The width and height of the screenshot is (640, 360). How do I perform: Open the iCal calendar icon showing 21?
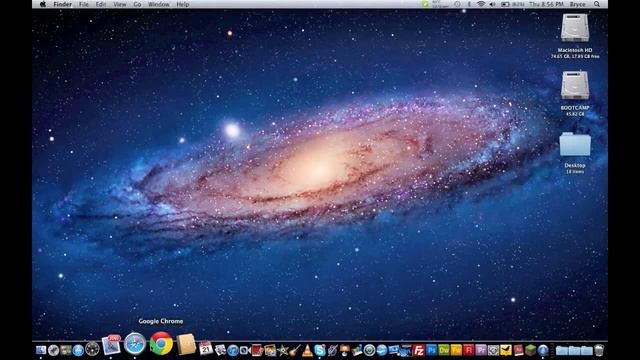coord(205,348)
